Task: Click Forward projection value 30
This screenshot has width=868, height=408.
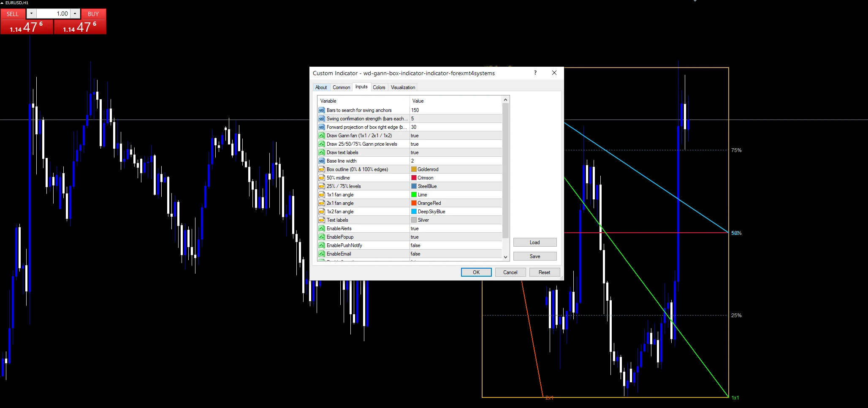Action: 456,127
